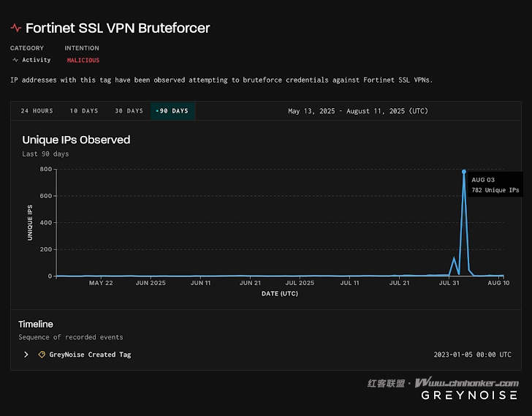Click the activity pulse icon under CATEGORY
The width and height of the screenshot is (532, 416).
tap(15, 60)
